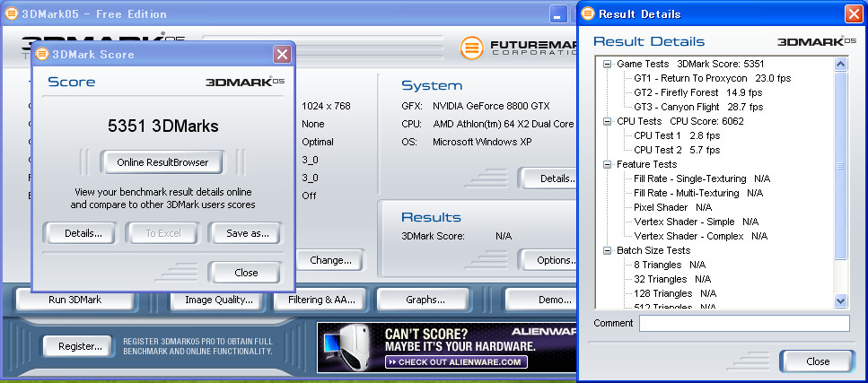Select the Pixel Shader row
The width and height of the screenshot is (868, 383).
tap(672, 207)
